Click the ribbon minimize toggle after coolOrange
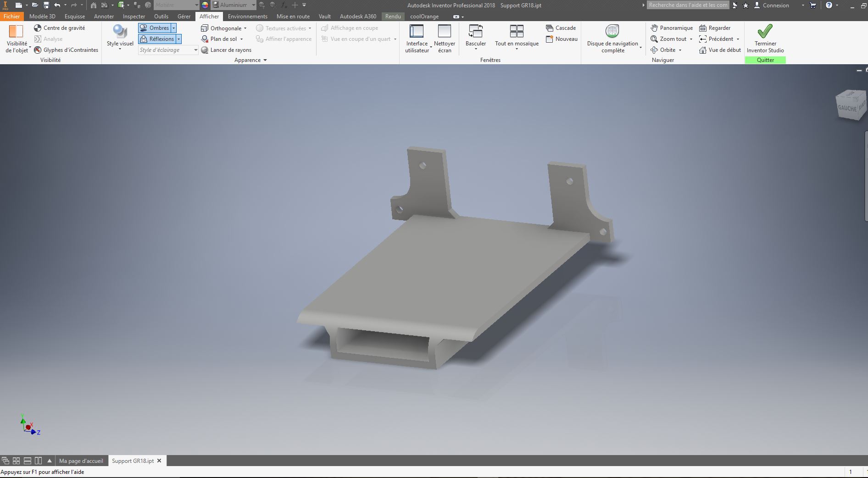The height and width of the screenshot is (478, 868). 456,17
